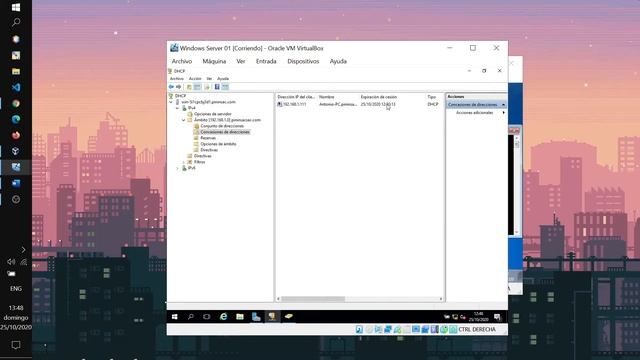Collapse the DHCP server node
This screenshot has height=360, width=640.
click(x=171, y=102)
